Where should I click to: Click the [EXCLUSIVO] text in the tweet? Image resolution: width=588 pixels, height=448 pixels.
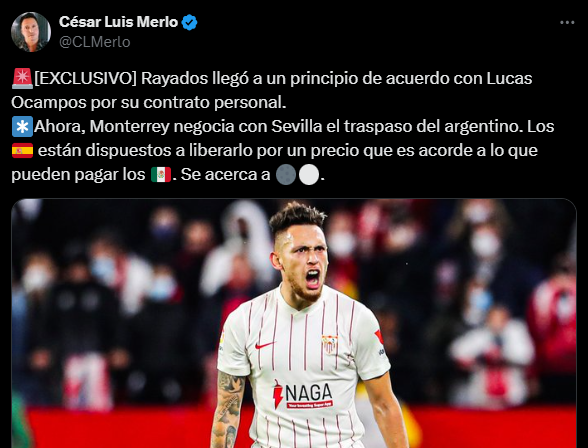(86, 78)
